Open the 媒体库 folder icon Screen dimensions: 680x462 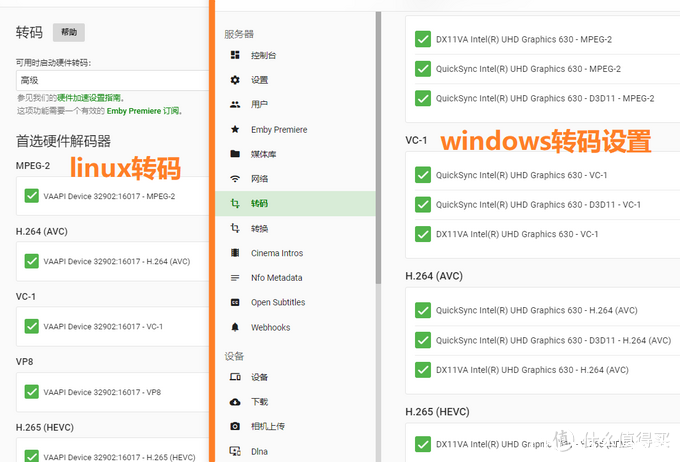pos(235,154)
